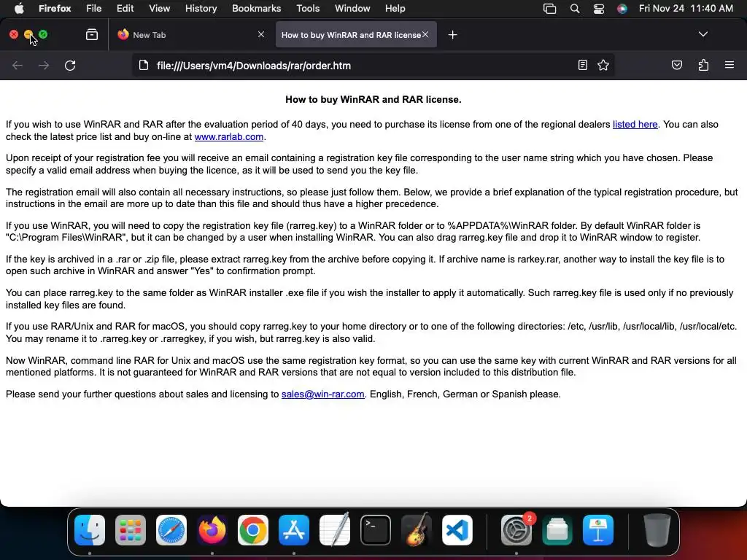
Task: Launch Terminal from the Dock
Action: [376, 529]
